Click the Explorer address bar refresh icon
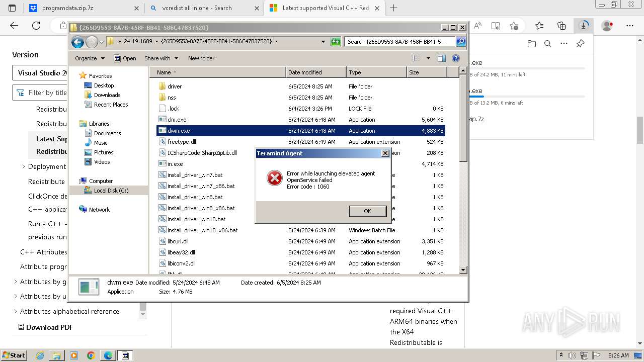644x362 pixels. tap(336, 42)
